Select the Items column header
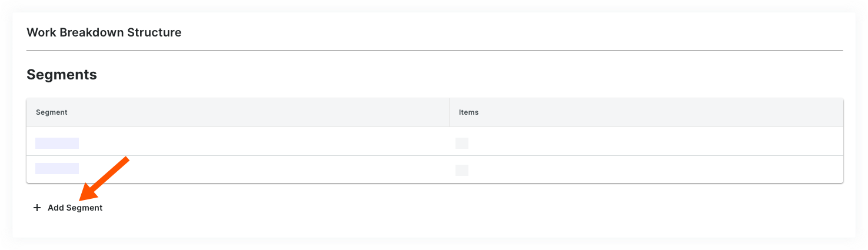The image size is (868, 250). pyautogui.click(x=468, y=112)
